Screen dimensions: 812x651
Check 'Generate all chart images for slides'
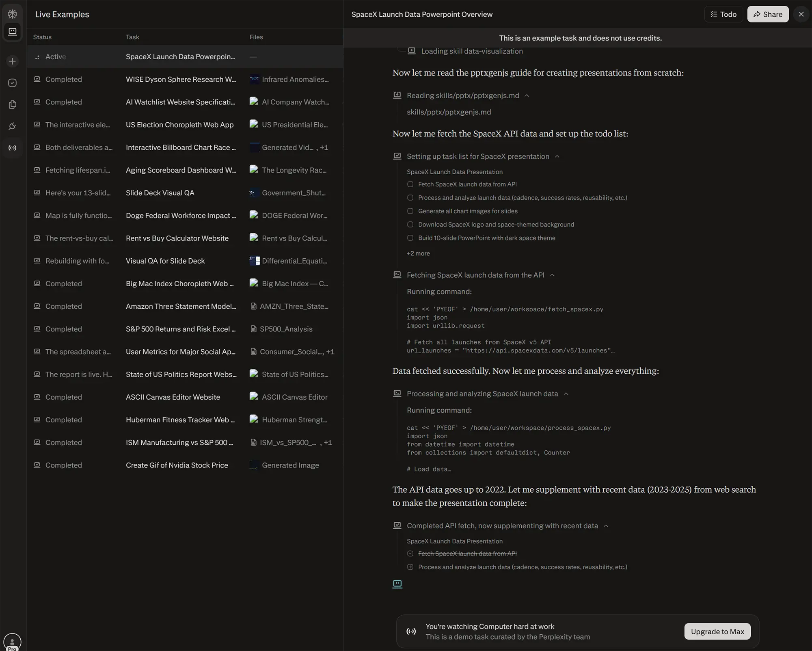pyautogui.click(x=410, y=211)
